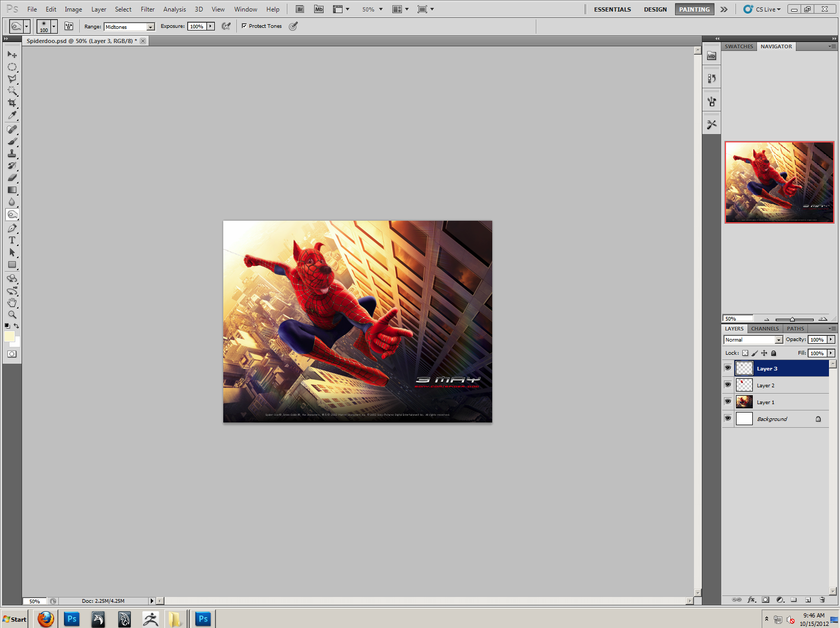This screenshot has width=840, height=628.
Task: Select the Clone Stamp tool
Action: click(12, 153)
